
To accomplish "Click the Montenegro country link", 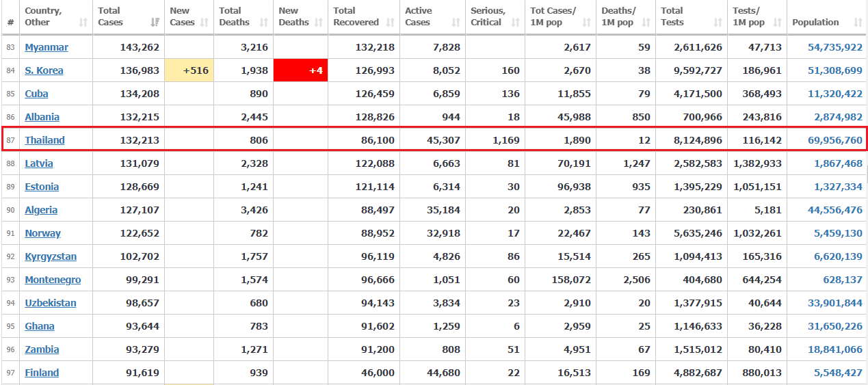I will [53, 280].
